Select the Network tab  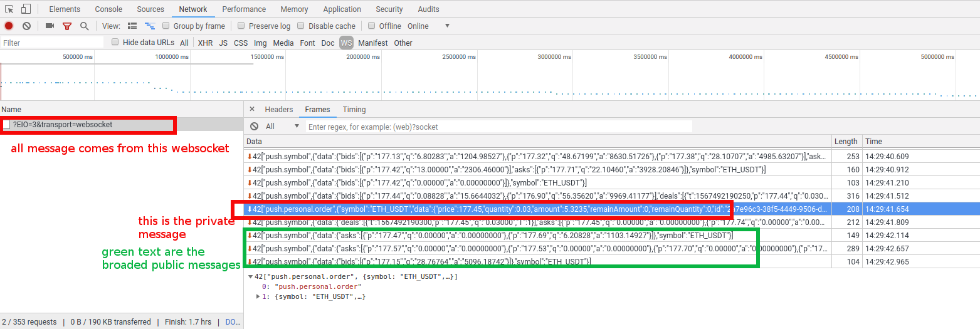[193, 9]
